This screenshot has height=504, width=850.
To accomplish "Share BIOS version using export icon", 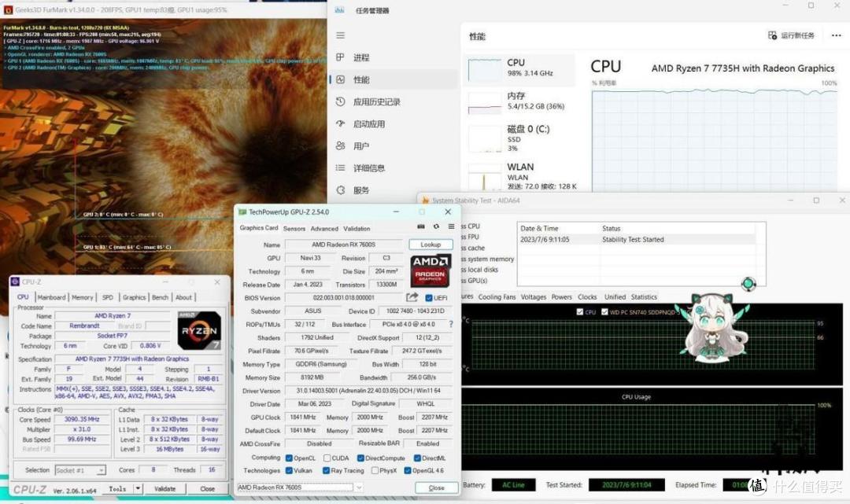I will (x=412, y=297).
